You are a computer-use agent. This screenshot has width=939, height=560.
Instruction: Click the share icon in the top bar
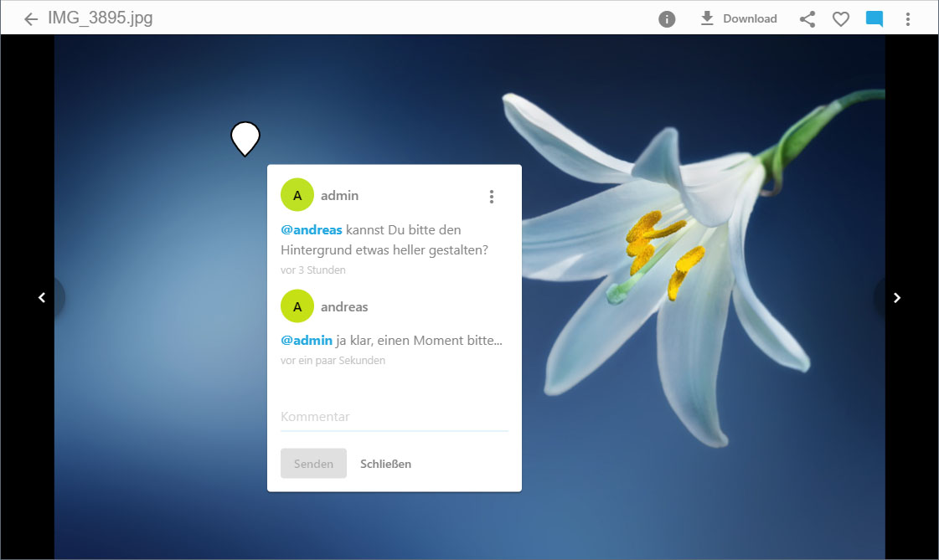807,18
